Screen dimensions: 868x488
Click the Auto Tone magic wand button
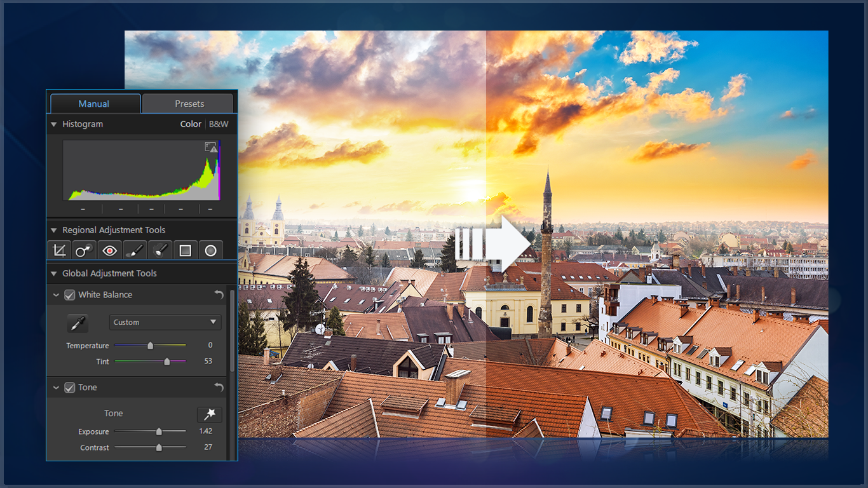(x=209, y=414)
